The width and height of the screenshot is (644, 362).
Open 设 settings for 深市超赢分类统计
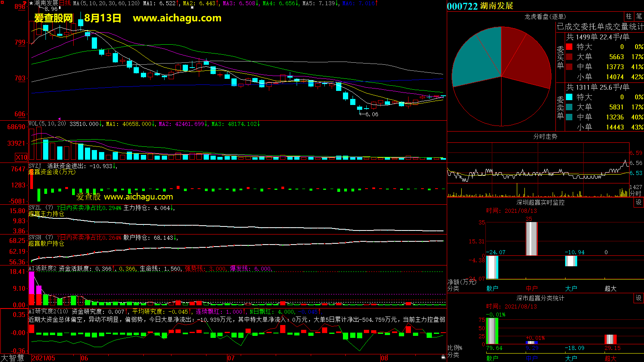click(638, 298)
